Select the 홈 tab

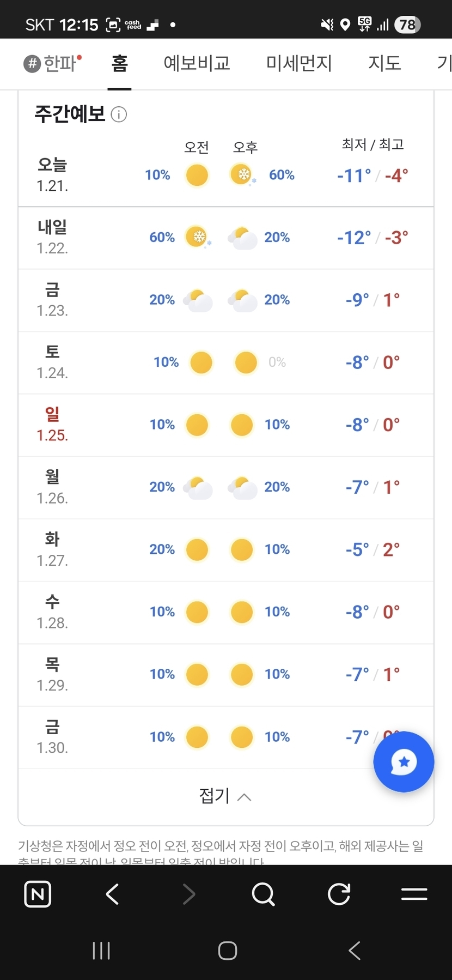pyautogui.click(x=119, y=63)
